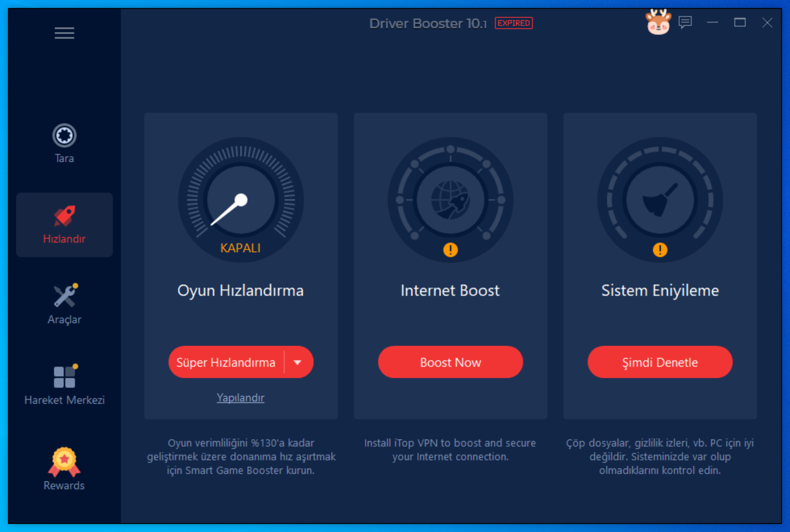Click the Sistem Eniyileme broom gauge
The height and width of the screenshot is (532, 790).
click(660, 200)
